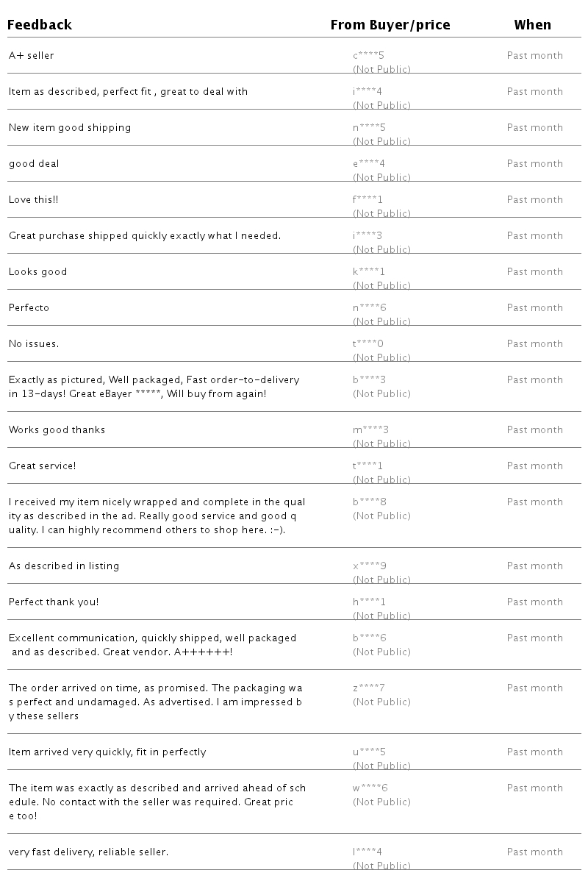Select the "Works good thanks" comment
Screen dimensions: 588x870
[57, 430]
